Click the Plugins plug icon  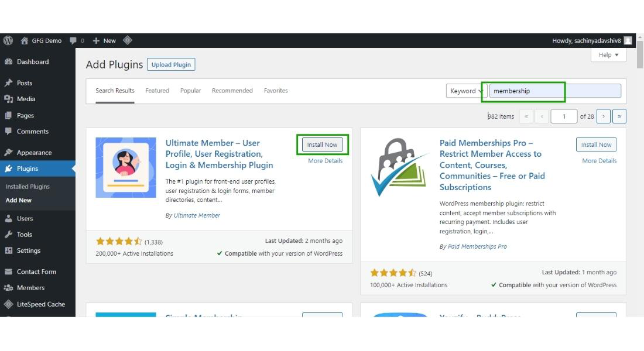click(9, 168)
